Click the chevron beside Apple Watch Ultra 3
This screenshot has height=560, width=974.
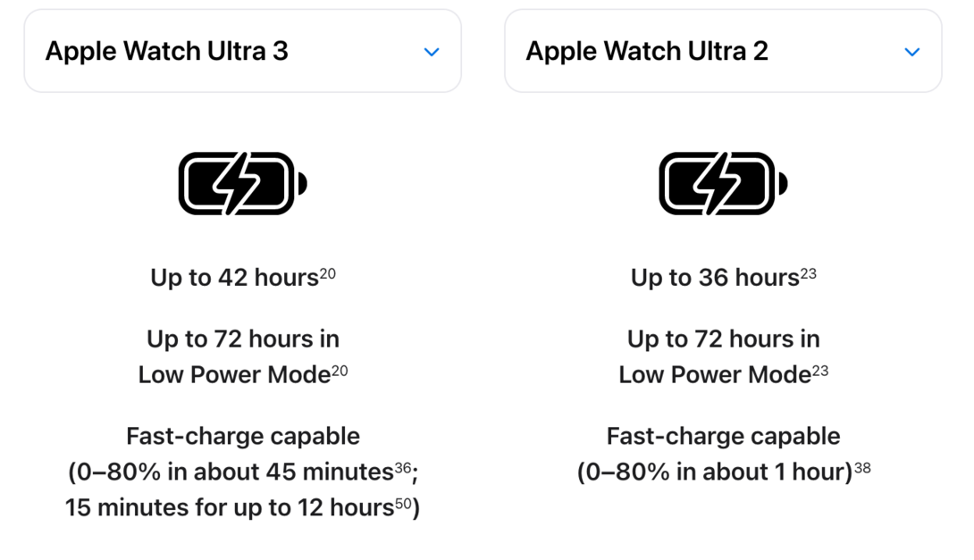pyautogui.click(x=432, y=52)
